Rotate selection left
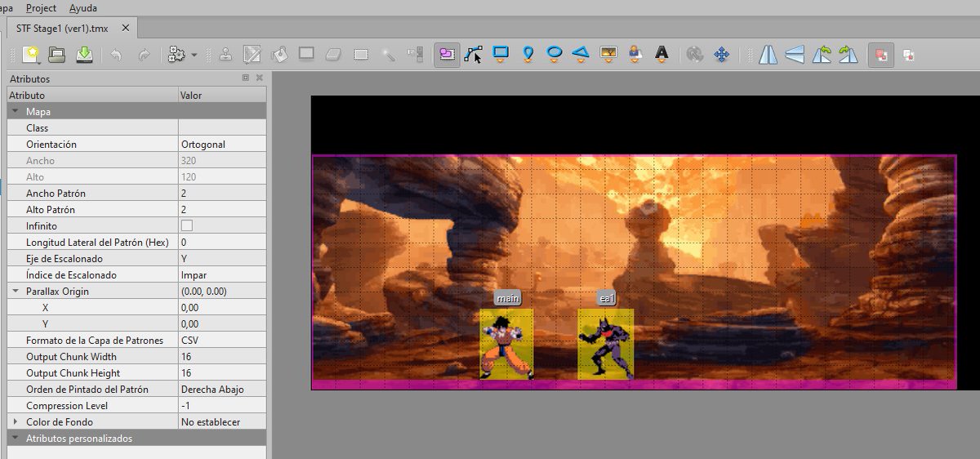Screen dimensions: 980x459 [x=822, y=55]
